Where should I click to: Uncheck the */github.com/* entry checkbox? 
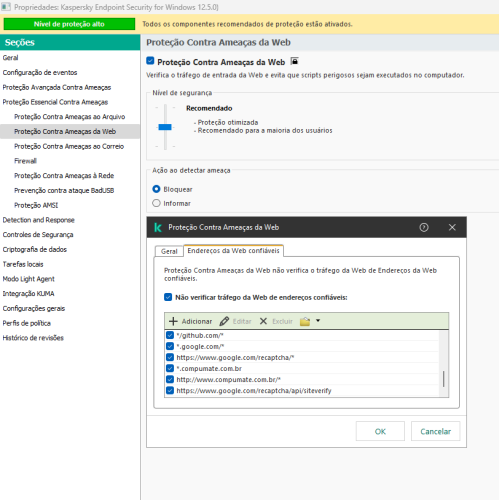170,335
